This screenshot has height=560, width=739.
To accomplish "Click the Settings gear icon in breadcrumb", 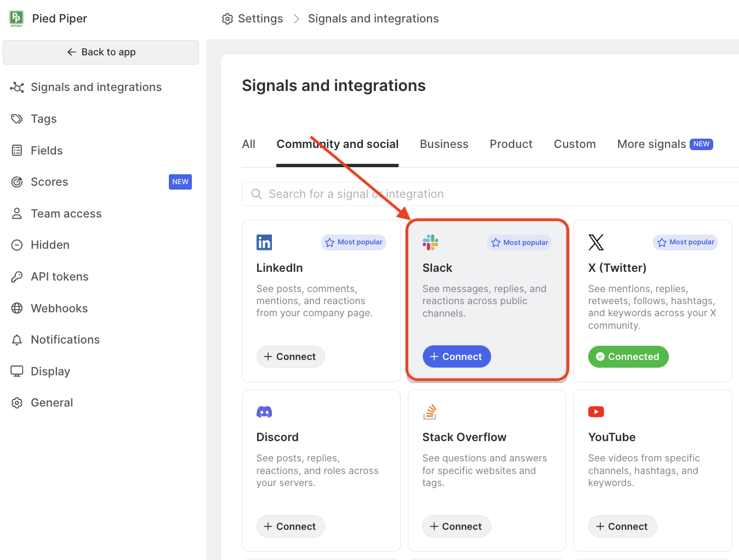I will click(x=228, y=19).
